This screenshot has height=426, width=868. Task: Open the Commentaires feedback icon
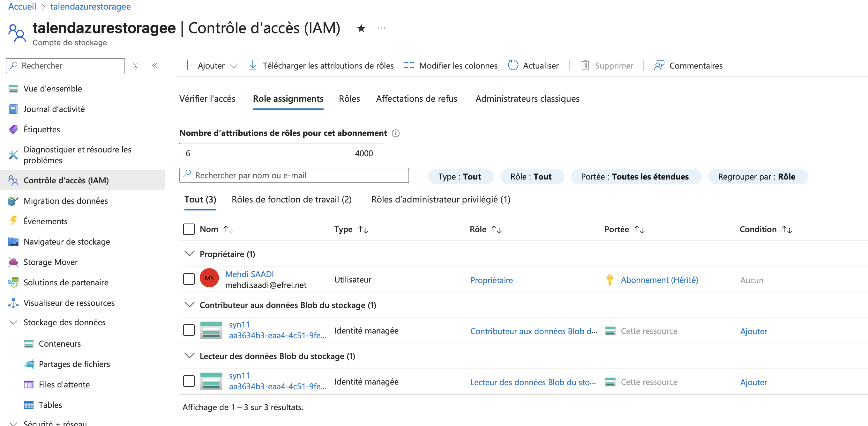tap(659, 65)
